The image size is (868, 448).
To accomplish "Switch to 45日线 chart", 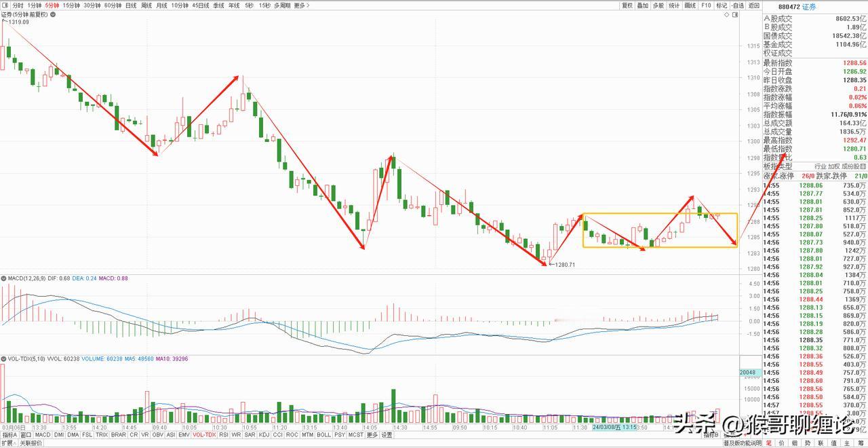I will (x=201, y=5).
